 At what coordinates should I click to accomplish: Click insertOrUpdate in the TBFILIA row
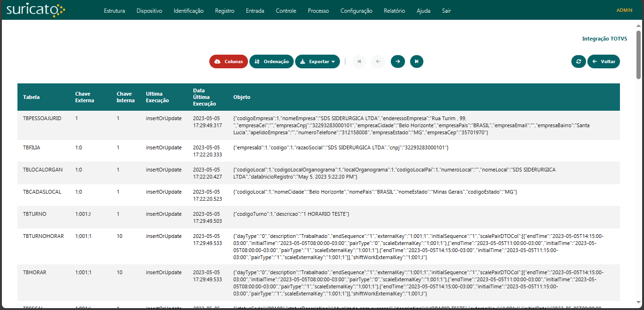pos(164,147)
